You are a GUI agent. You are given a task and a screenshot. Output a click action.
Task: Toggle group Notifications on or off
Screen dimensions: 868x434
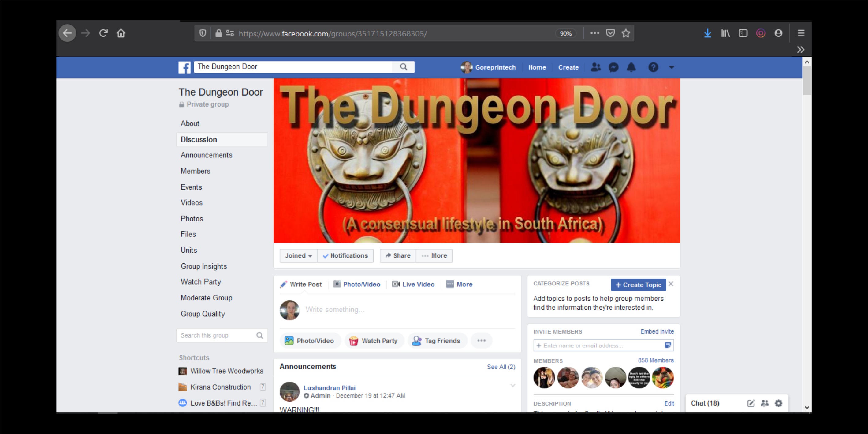click(346, 256)
